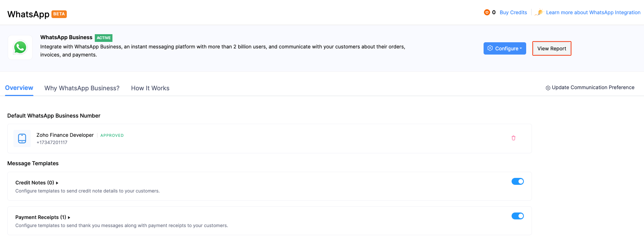The image size is (644, 239).
Task: Delete the Zoho Finance Developer number
Action: pyautogui.click(x=514, y=138)
